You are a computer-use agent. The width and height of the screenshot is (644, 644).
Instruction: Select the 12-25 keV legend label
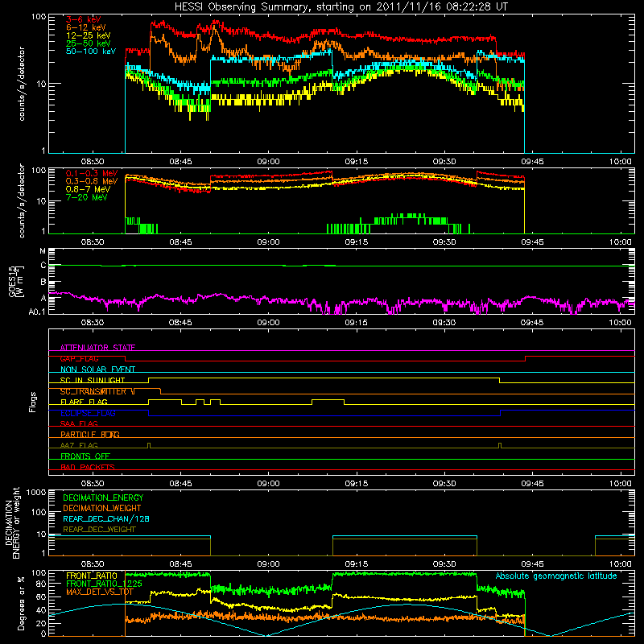89,35
